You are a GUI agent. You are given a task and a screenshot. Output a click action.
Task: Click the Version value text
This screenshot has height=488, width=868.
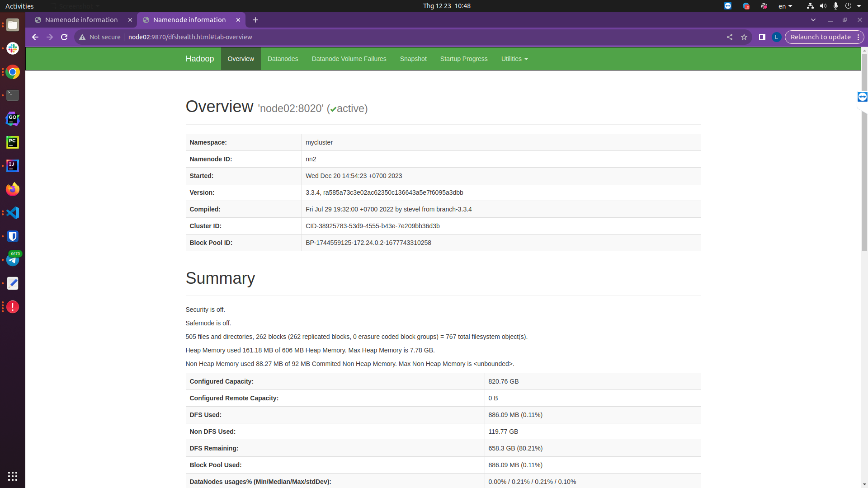[384, 192]
